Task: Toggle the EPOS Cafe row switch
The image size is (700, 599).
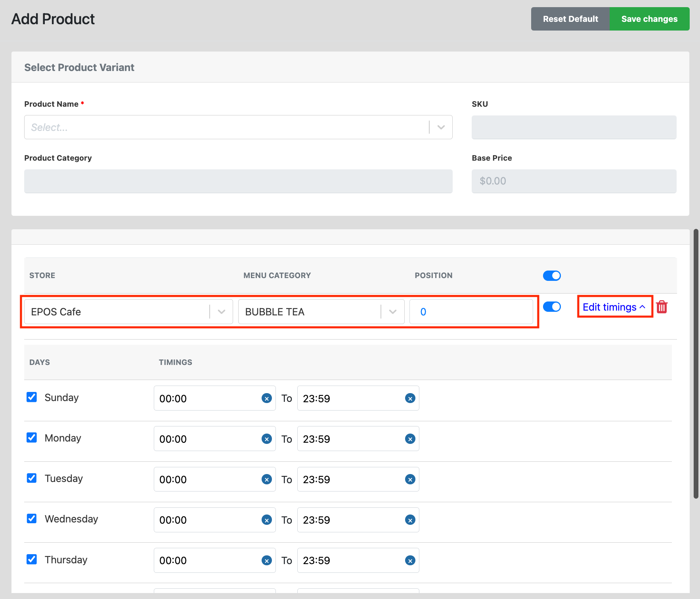Action: tap(552, 307)
